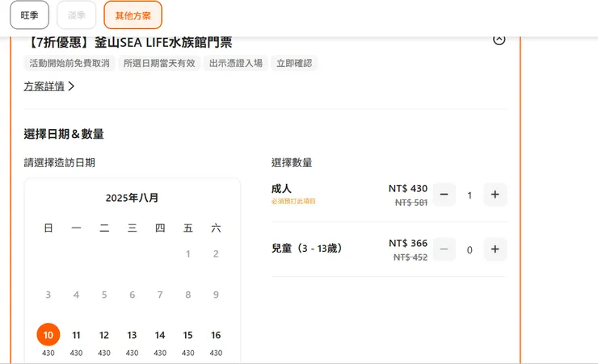598x364 pixels.
Task: Click the disabled minus for 兒童 tickets
Action: click(444, 249)
